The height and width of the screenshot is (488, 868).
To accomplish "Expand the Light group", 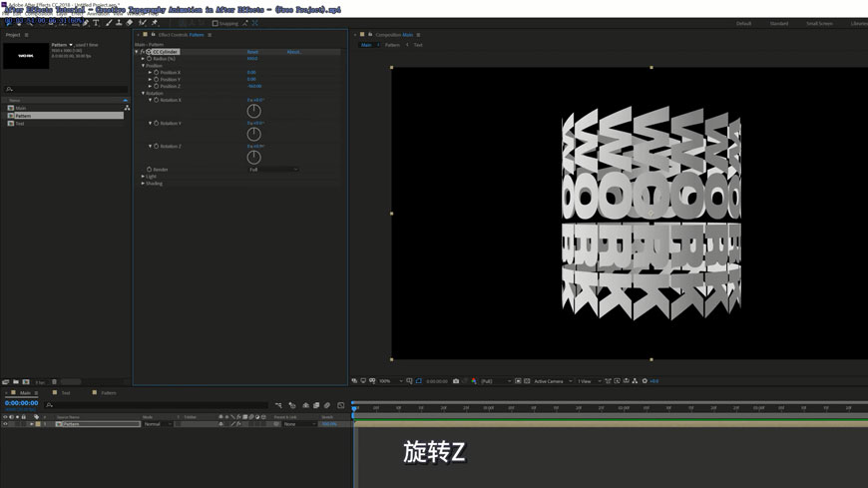I will coord(144,177).
